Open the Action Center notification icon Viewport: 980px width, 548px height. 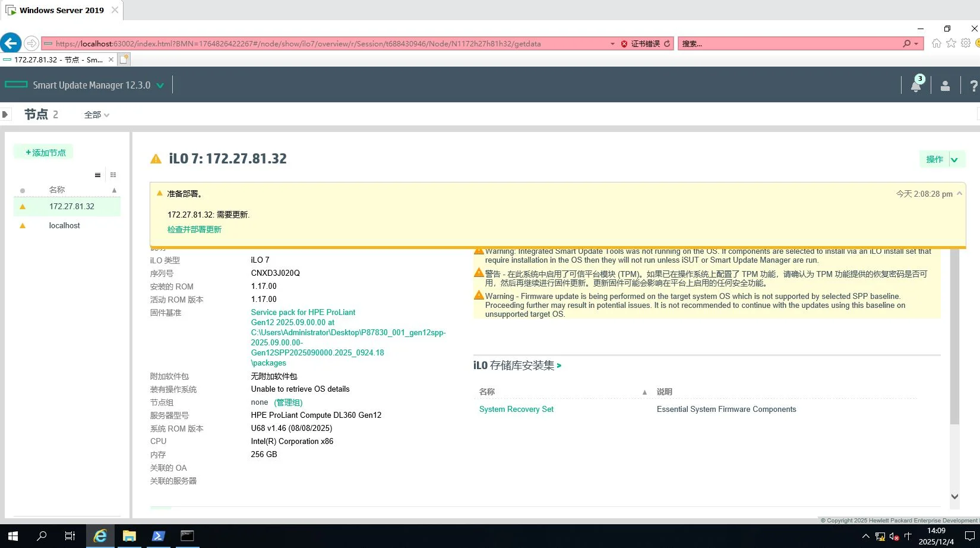click(x=969, y=536)
